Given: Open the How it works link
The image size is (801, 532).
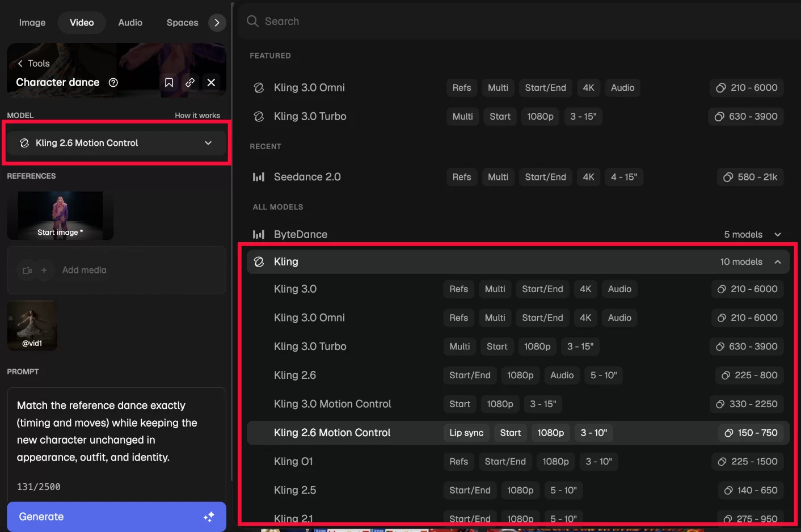Looking at the screenshot, I should click(197, 115).
